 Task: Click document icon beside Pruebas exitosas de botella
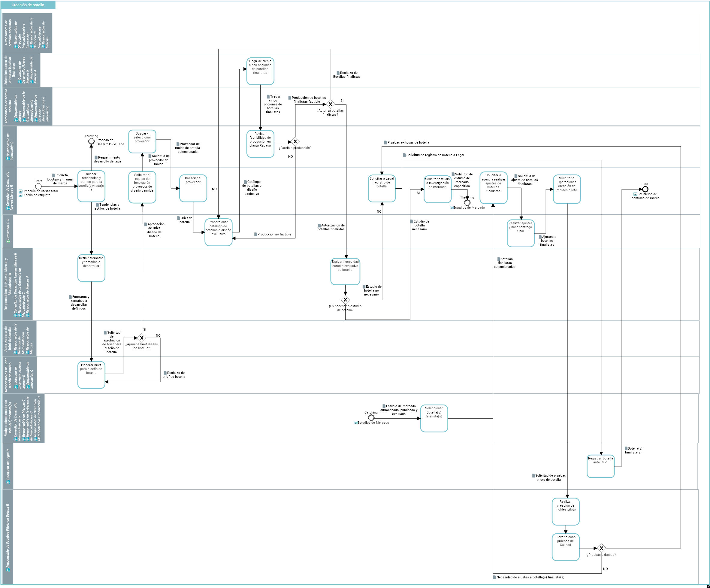pyautogui.click(x=385, y=142)
